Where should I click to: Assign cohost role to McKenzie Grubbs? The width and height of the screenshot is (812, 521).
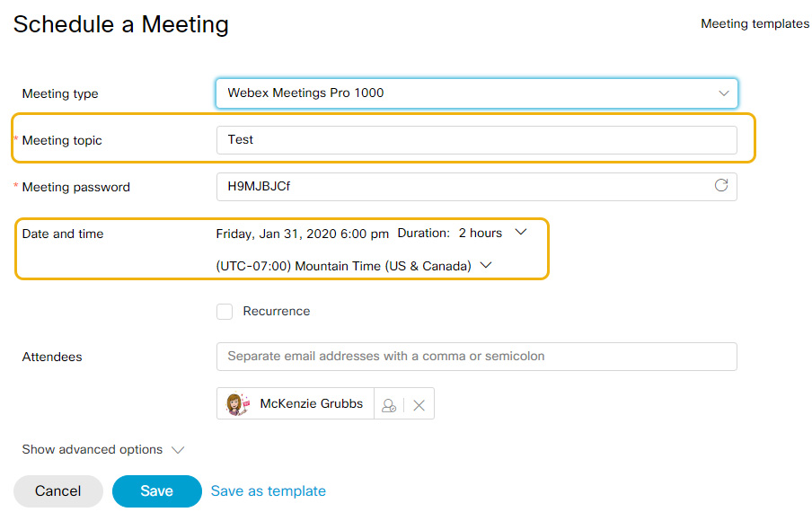click(x=389, y=403)
